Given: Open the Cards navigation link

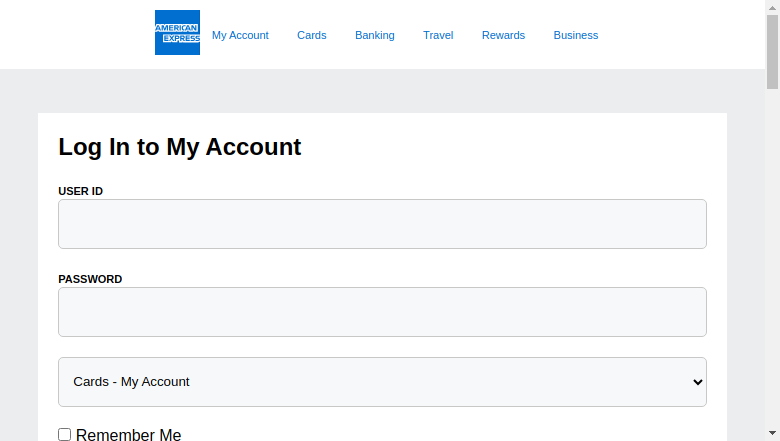Looking at the screenshot, I should (x=312, y=35).
